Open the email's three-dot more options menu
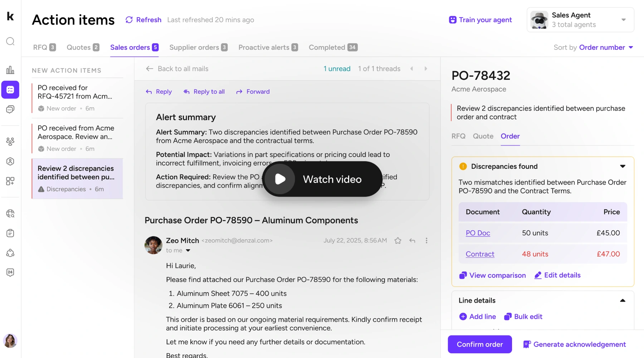Viewport: 644px width, 358px height. click(x=426, y=241)
